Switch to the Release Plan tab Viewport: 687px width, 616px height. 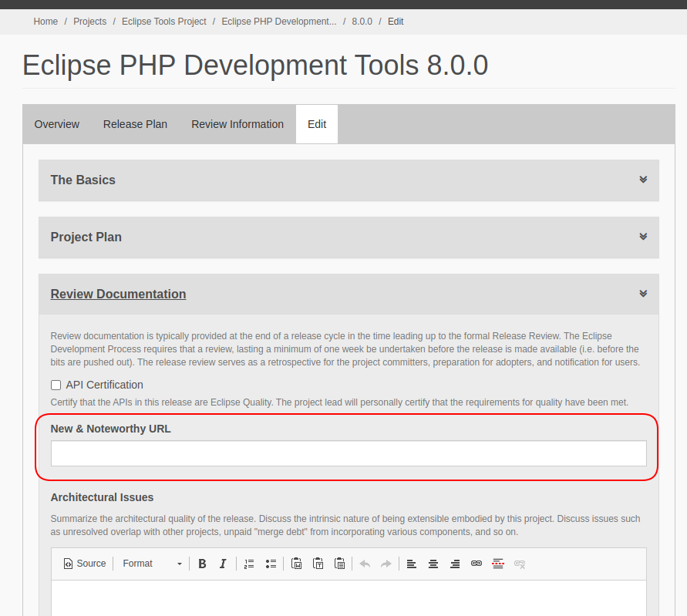(x=135, y=124)
